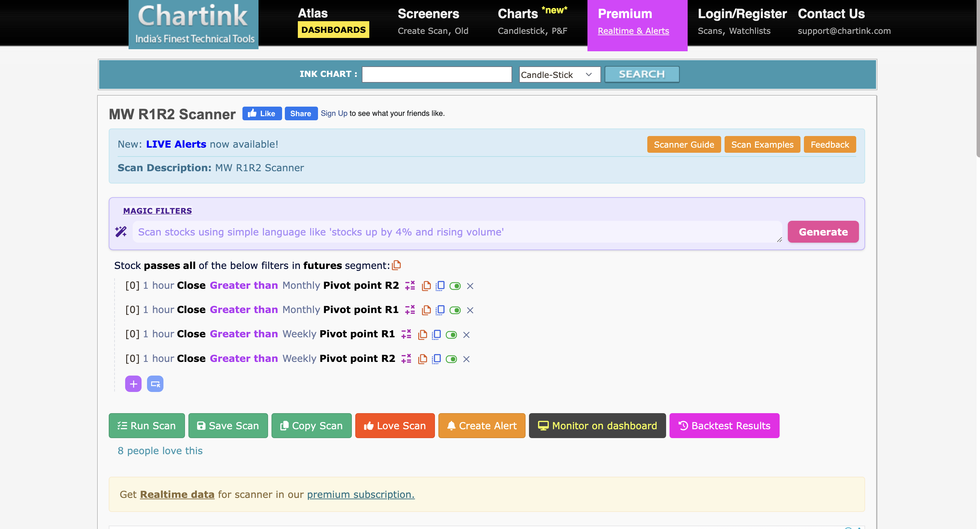980x529 pixels.
Task: Focus the Ink Chart search input
Action: pos(437,74)
